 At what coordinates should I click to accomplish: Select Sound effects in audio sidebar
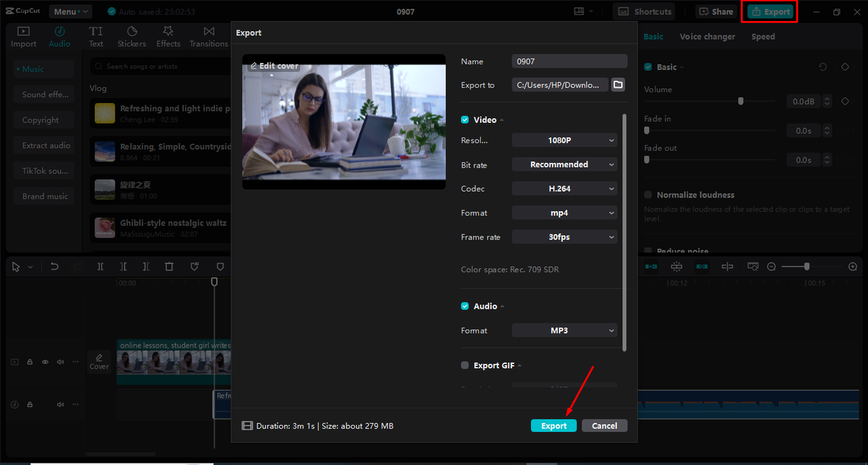coord(44,94)
